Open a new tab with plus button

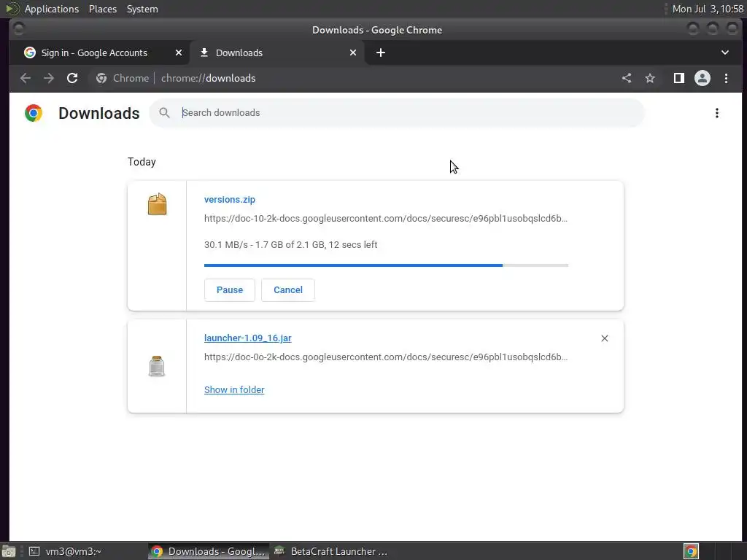click(x=381, y=52)
